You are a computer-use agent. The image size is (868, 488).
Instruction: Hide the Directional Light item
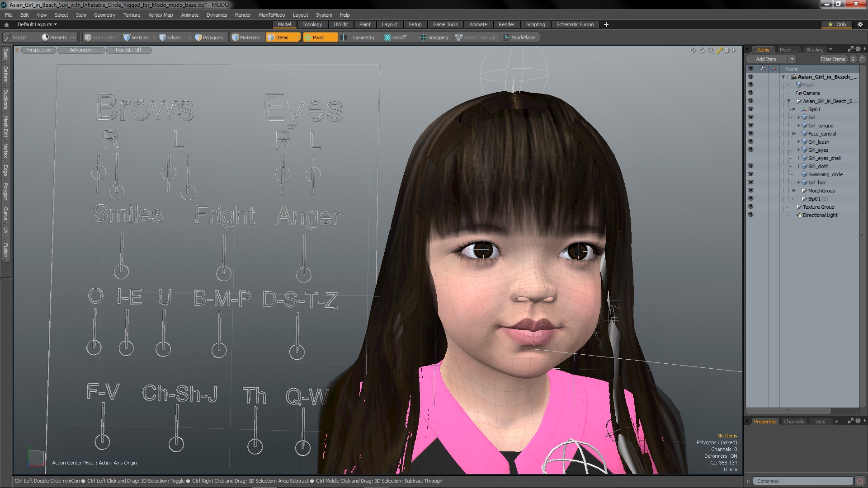click(x=750, y=215)
